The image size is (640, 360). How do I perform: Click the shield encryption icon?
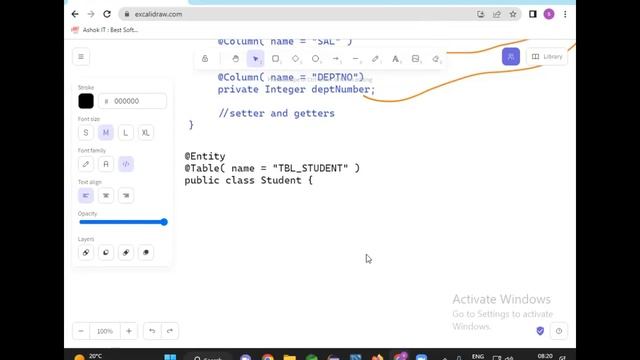(540, 331)
